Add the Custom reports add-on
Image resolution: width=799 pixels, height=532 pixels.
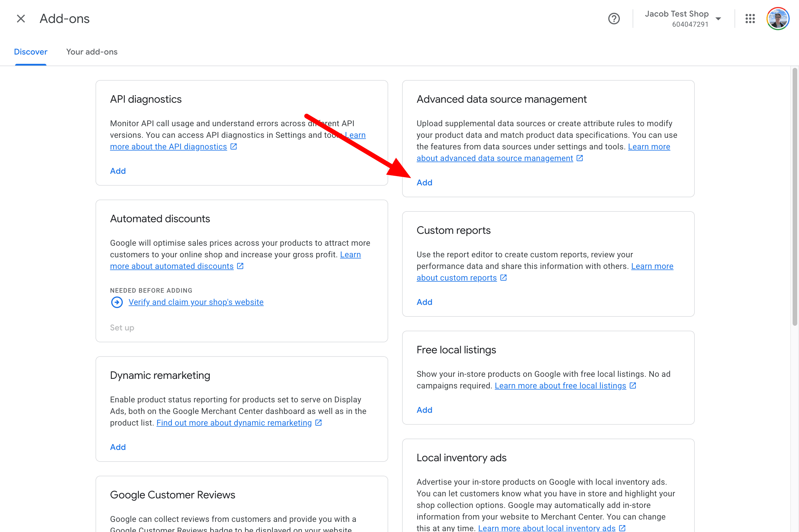(x=424, y=302)
